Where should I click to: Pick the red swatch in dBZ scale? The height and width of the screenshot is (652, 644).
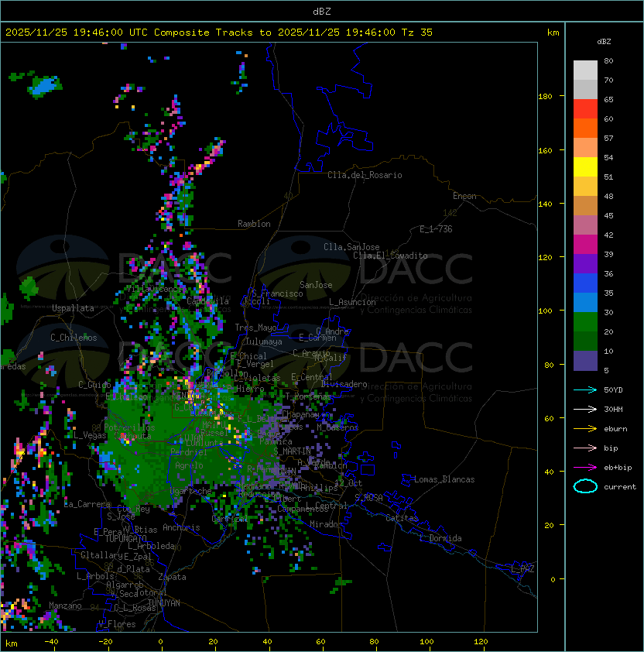(585, 109)
